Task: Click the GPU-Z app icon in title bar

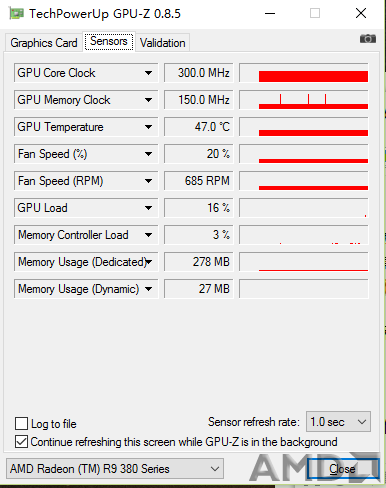Action: coord(16,14)
